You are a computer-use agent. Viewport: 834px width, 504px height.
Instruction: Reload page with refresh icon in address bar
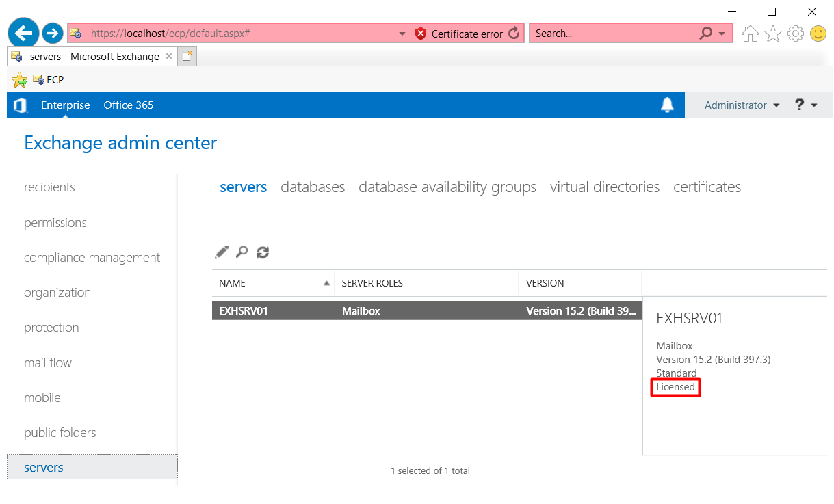click(514, 33)
